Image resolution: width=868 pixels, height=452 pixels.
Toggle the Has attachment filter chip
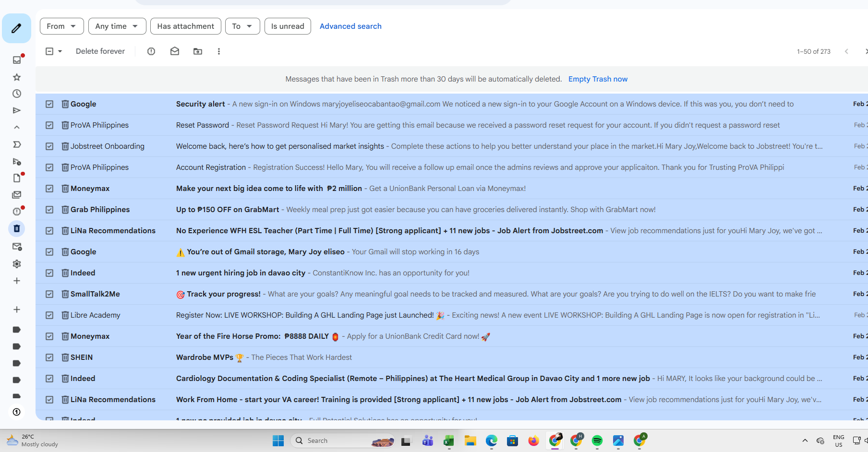(x=186, y=26)
